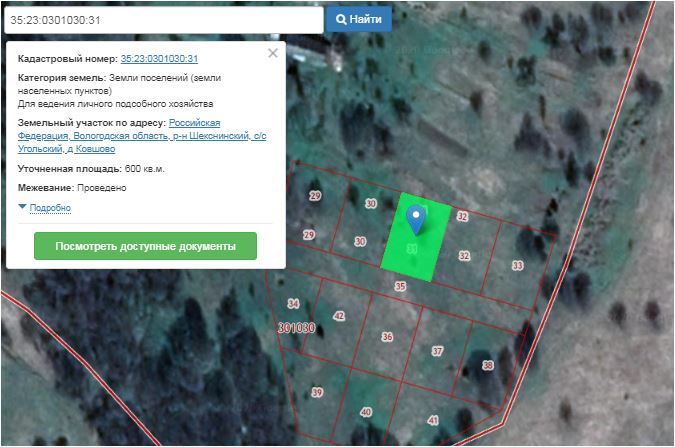The image size is (675, 447).
Task: Select parcel 42 on the map
Action: [x=339, y=316]
